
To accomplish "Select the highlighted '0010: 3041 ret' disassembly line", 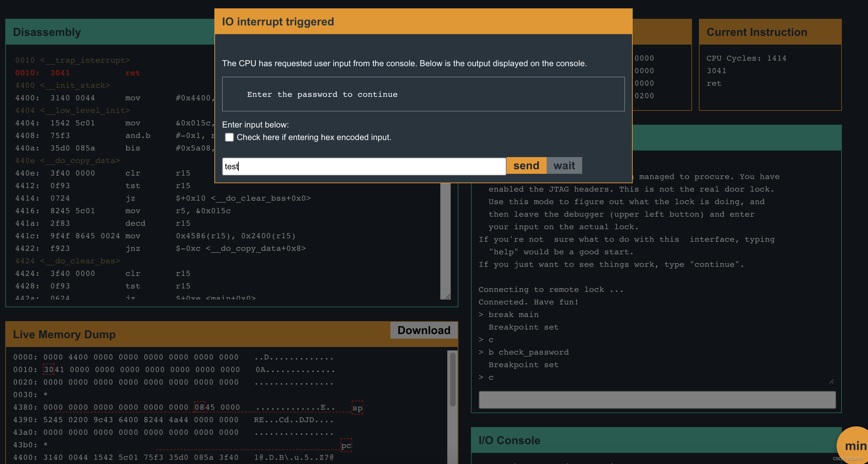I will [78, 73].
